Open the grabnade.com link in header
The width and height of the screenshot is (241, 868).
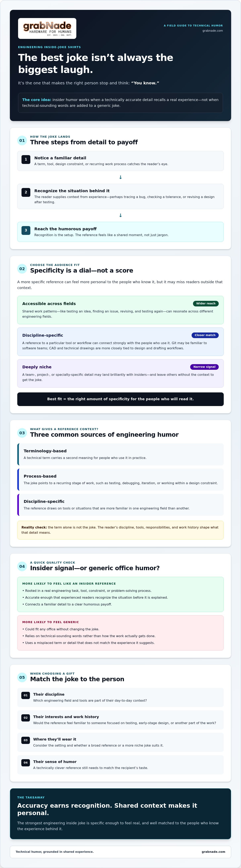(212, 31)
